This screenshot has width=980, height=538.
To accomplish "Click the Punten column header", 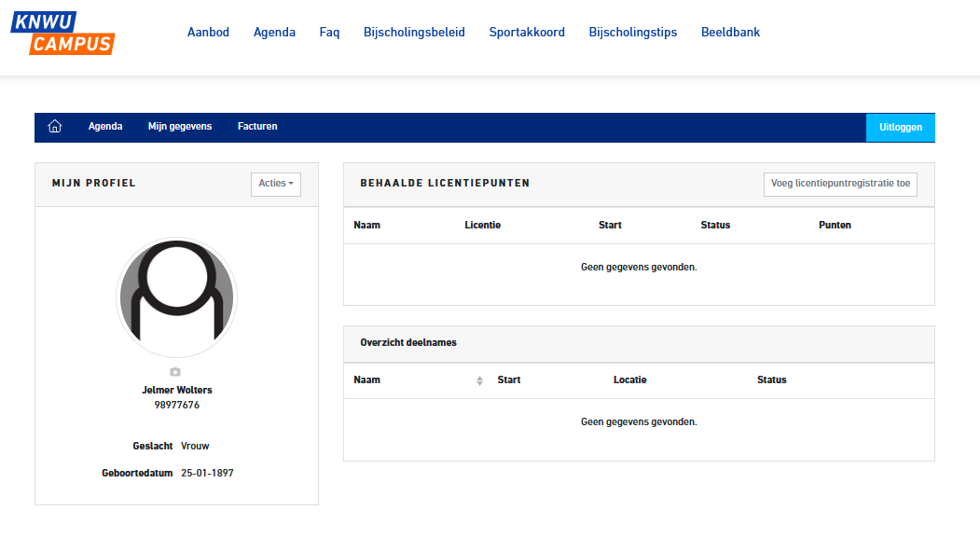I will pos(835,226).
